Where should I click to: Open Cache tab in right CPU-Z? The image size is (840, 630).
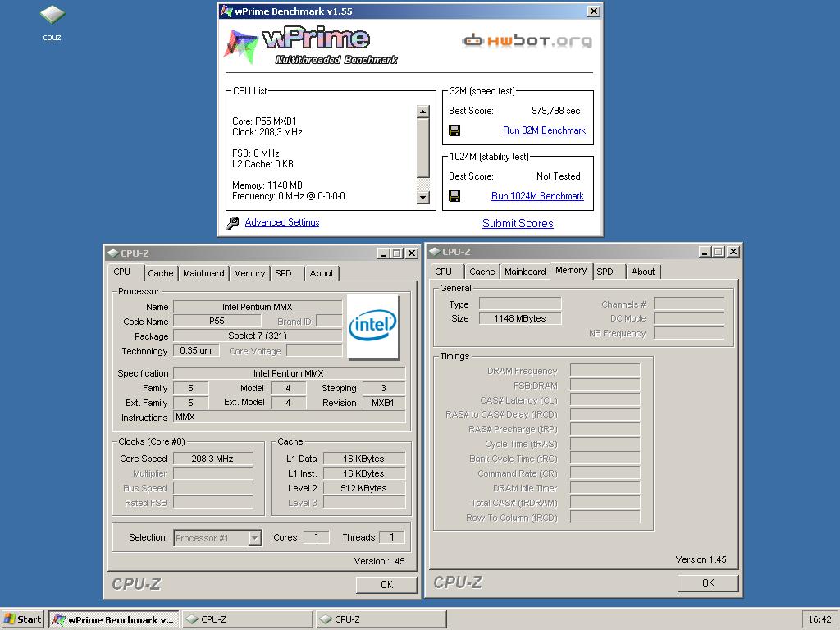click(482, 272)
